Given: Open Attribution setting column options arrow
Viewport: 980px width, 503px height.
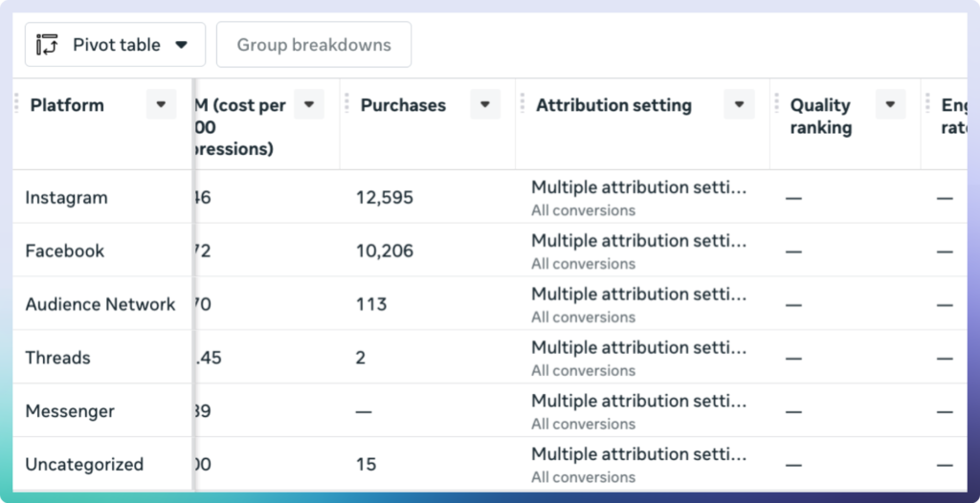Looking at the screenshot, I should tap(740, 104).
